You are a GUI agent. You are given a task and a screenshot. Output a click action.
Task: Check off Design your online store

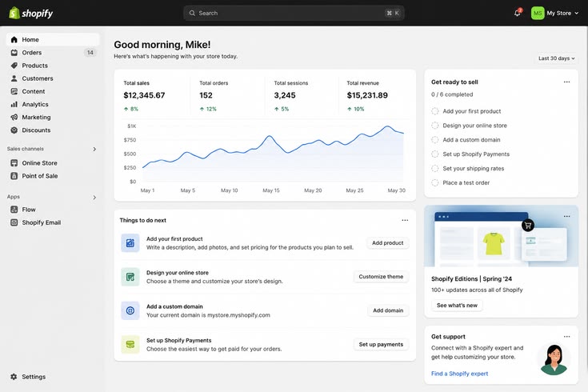[x=435, y=126]
